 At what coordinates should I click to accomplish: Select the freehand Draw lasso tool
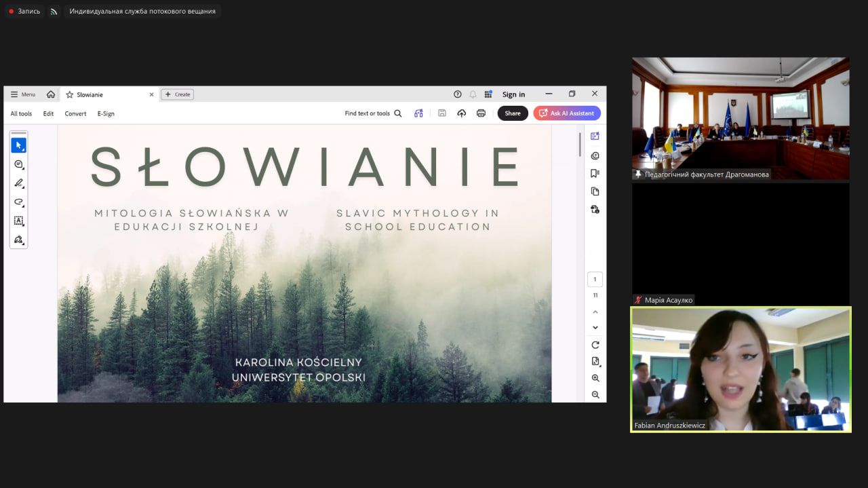[x=18, y=202]
